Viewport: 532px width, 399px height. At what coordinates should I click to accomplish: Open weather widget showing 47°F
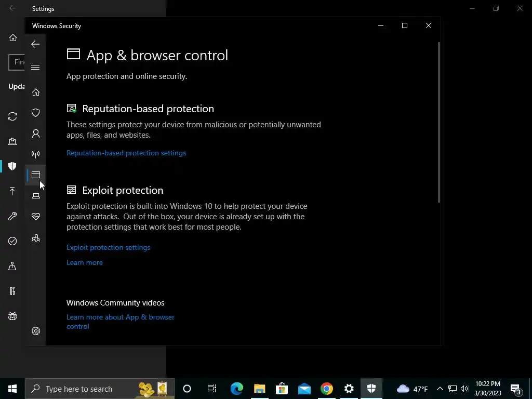point(412,389)
